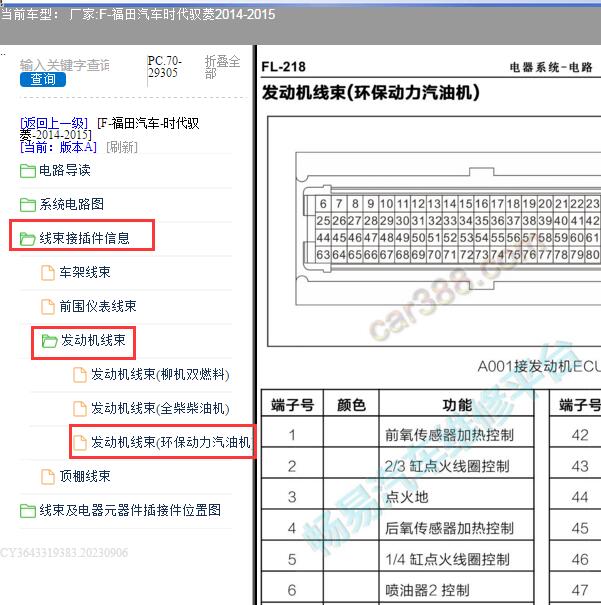The width and height of the screenshot is (601, 605).
Task: Focus the keyword search input field
Action: (x=64, y=65)
